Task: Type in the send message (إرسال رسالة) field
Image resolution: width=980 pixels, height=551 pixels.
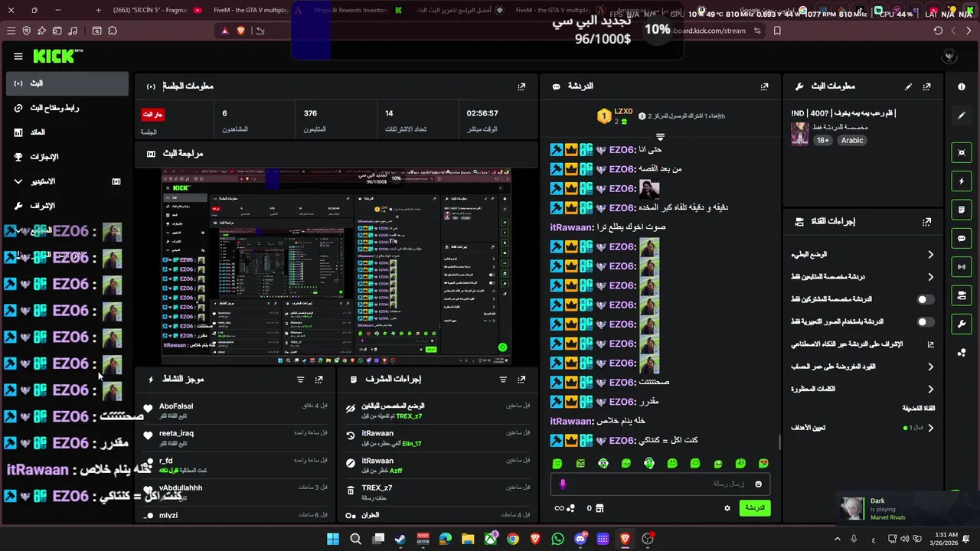Action: 659,484
